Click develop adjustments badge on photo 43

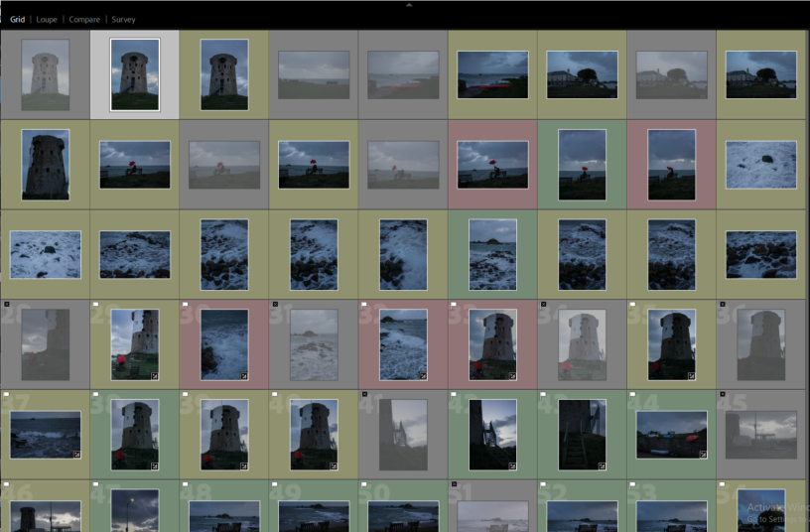pos(602,465)
